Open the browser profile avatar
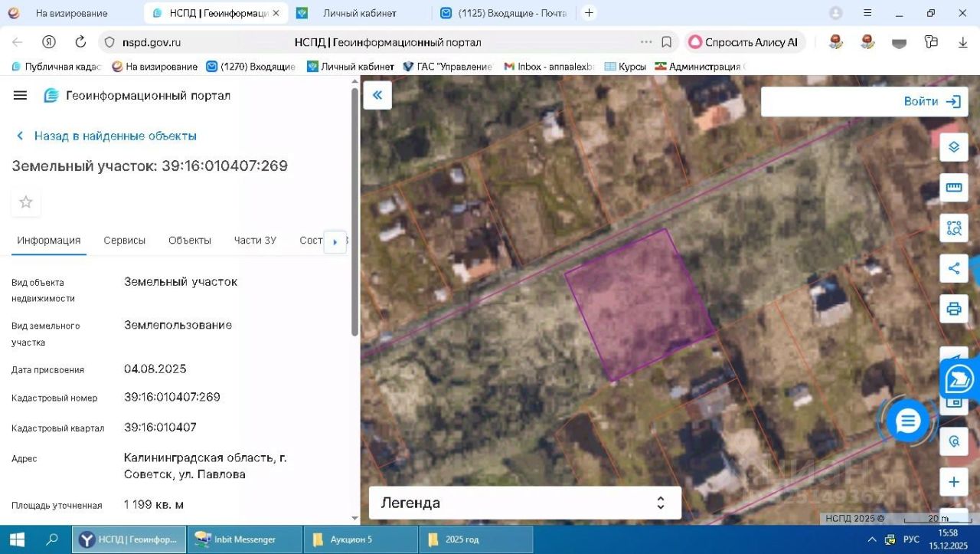 click(x=836, y=13)
